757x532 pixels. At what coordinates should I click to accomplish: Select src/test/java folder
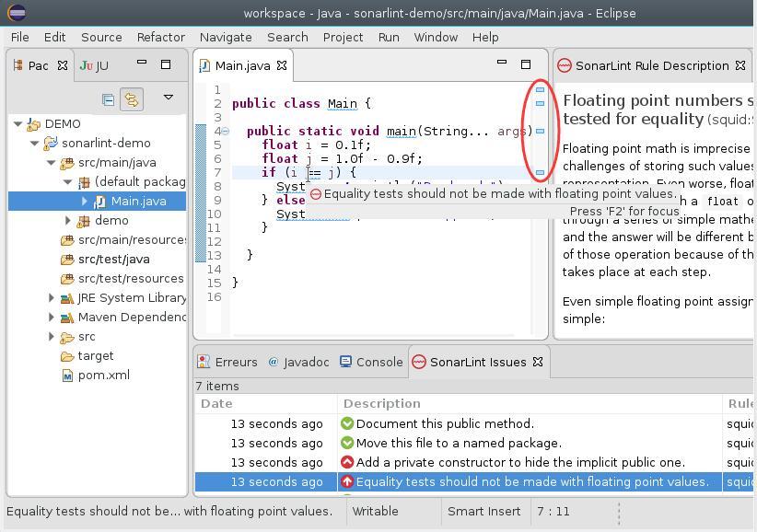(114, 259)
